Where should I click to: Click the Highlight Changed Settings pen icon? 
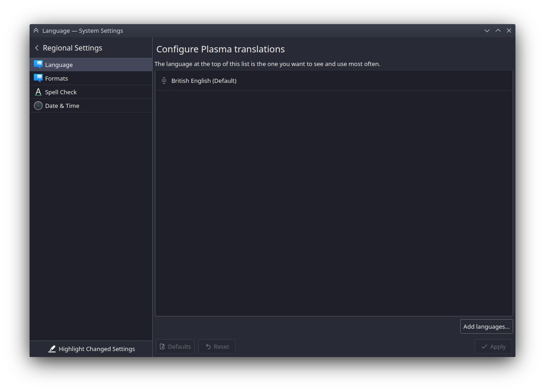(52, 349)
